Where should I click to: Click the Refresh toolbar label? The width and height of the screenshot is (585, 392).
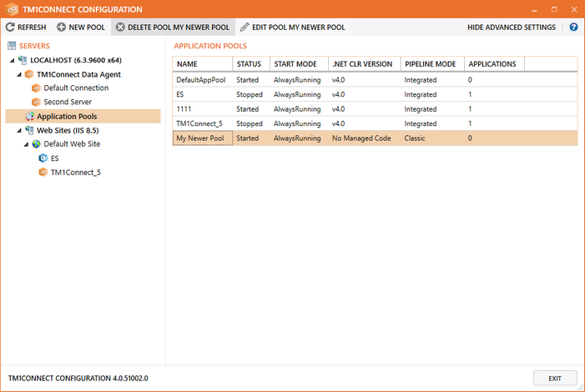pos(32,28)
